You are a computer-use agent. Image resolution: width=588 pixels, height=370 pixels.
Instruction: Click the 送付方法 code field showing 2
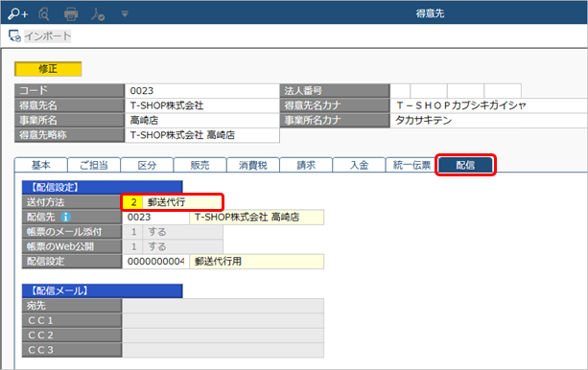[x=132, y=202]
